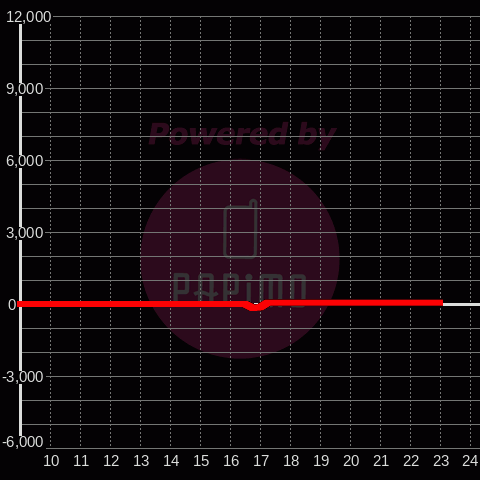
Task: Click the 12,000 y-axis label
Action: [29, 17]
